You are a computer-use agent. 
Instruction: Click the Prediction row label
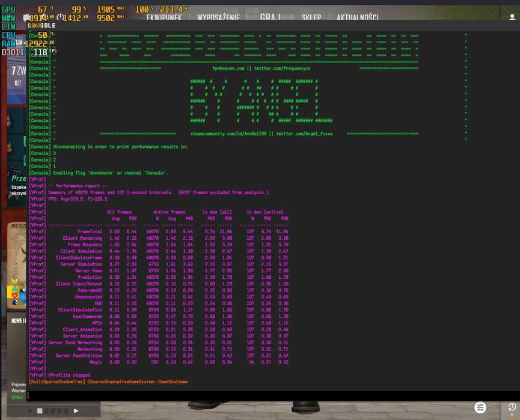point(90,277)
